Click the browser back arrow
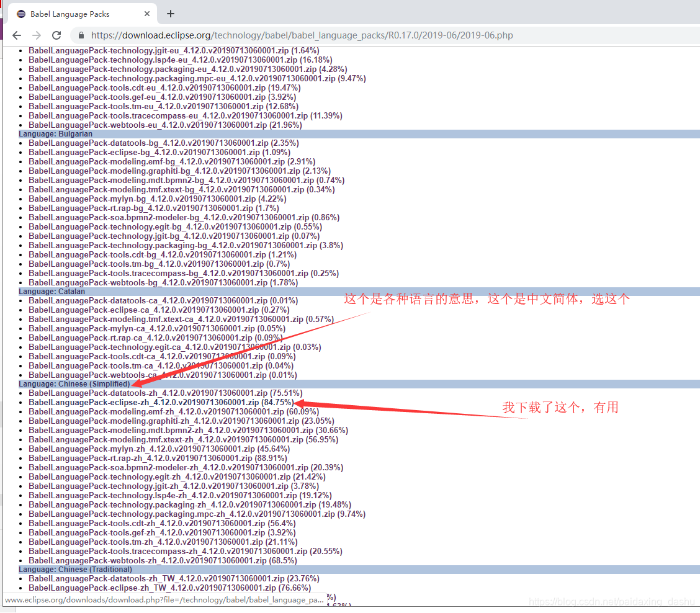The width and height of the screenshot is (700, 613). coord(17,35)
